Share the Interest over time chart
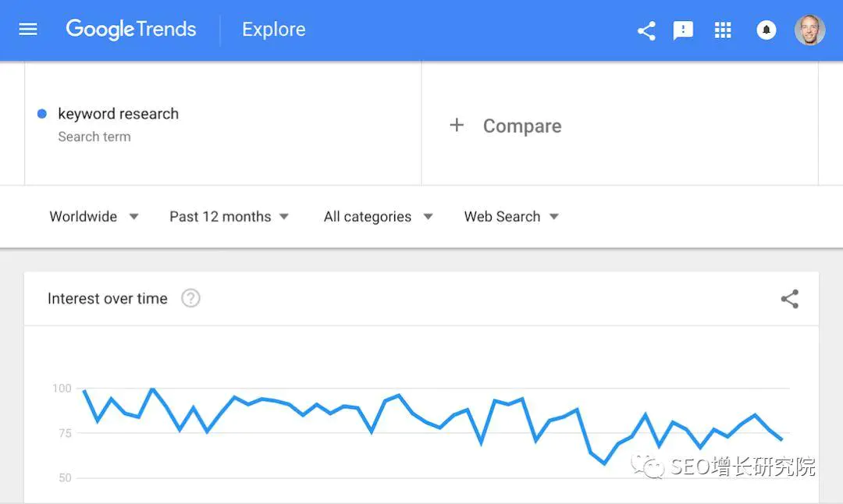 [790, 299]
